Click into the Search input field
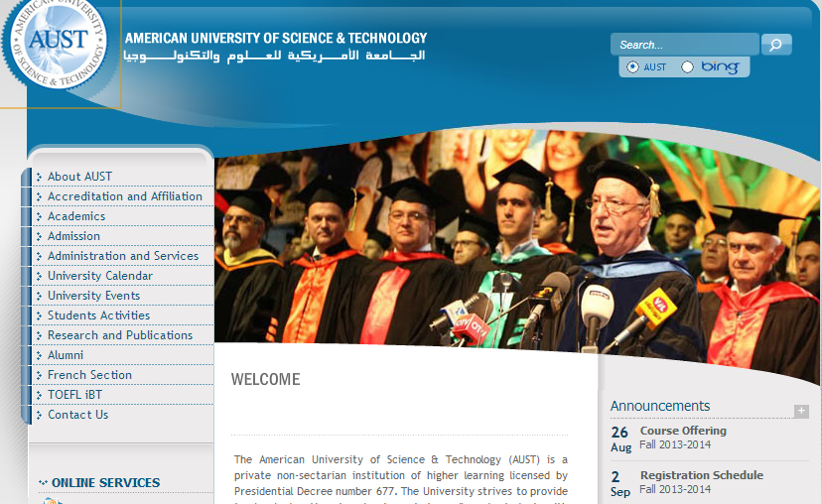The height and width of the screenshot is (504, 822). tap(685, 45)
